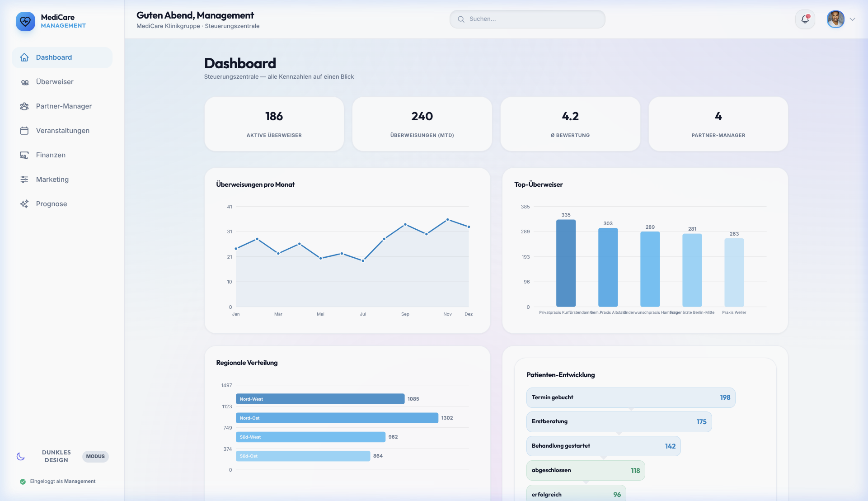Click the search magnifier icon

pos(461,19)
